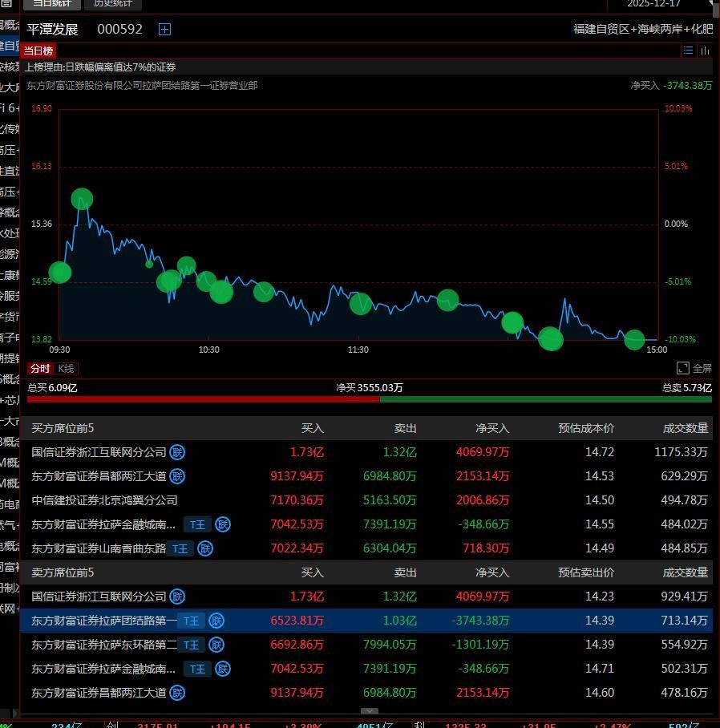Select 东方财富证券拉萨东环路第二 row
Screen dimensions: 720x728
pos(366,645)
